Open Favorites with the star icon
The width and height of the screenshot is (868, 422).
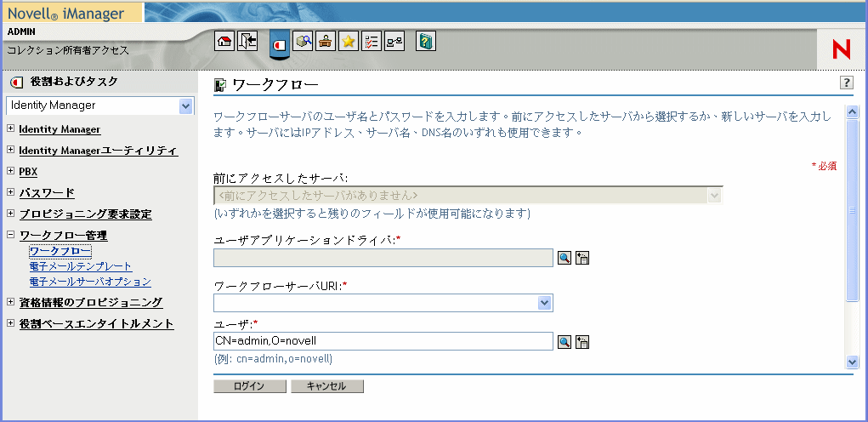click(x=349, y=42)
